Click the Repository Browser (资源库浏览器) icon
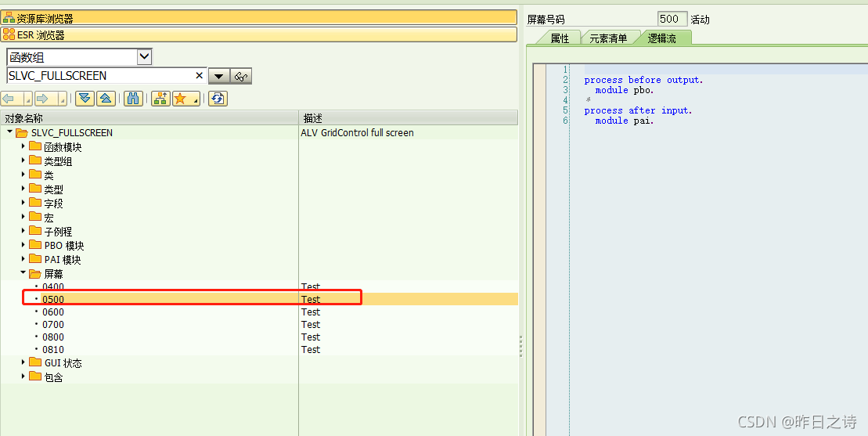868x436 pixels. click(9, 18)
